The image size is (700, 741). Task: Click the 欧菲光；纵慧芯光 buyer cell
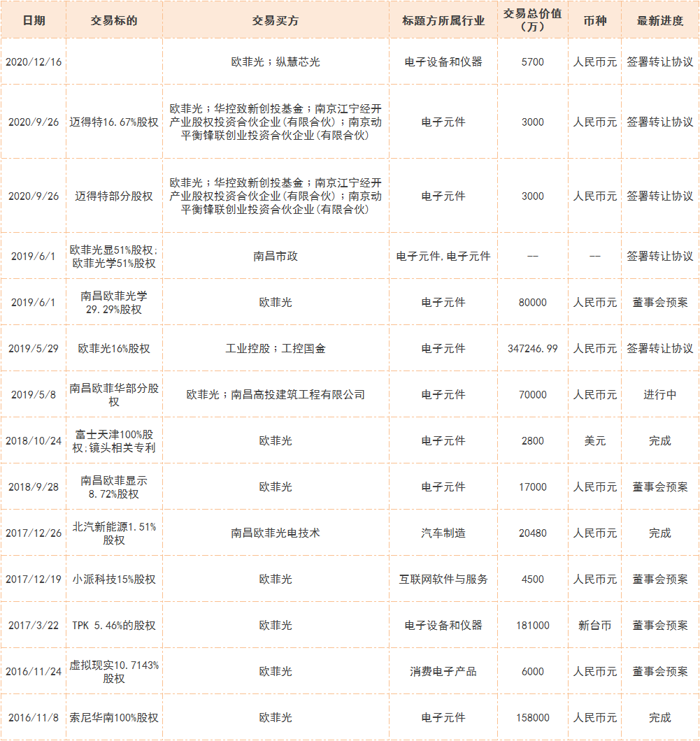click(x=276, y=62)
